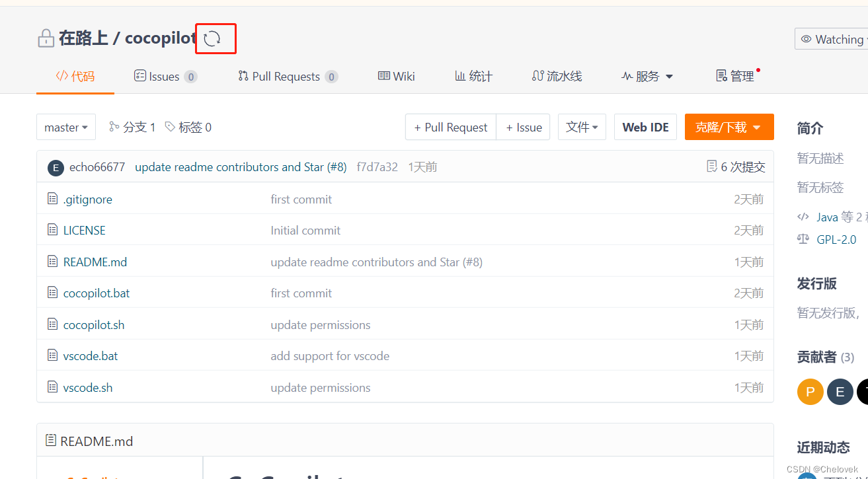Click the orange P contributor avatar
The width and height of the screenshot is (868, 479).
(x=810, y=392)
